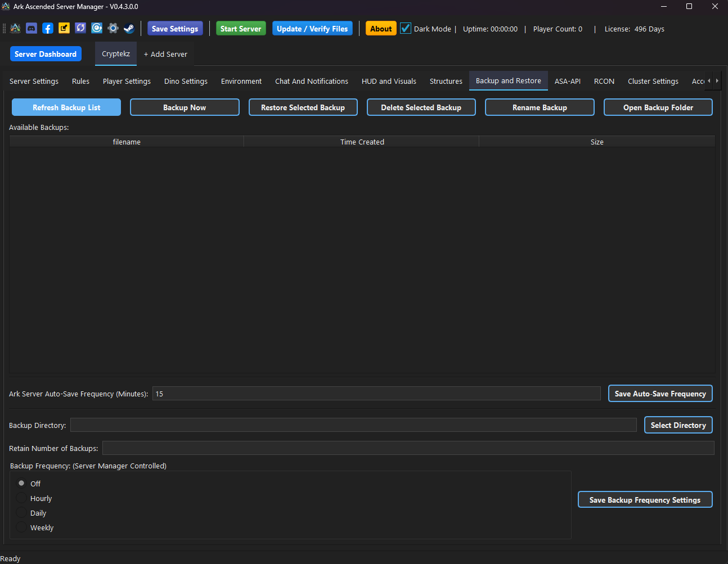Open the Player Settings tab
Screen dimensions: 728x564
(x=127, y=81)
